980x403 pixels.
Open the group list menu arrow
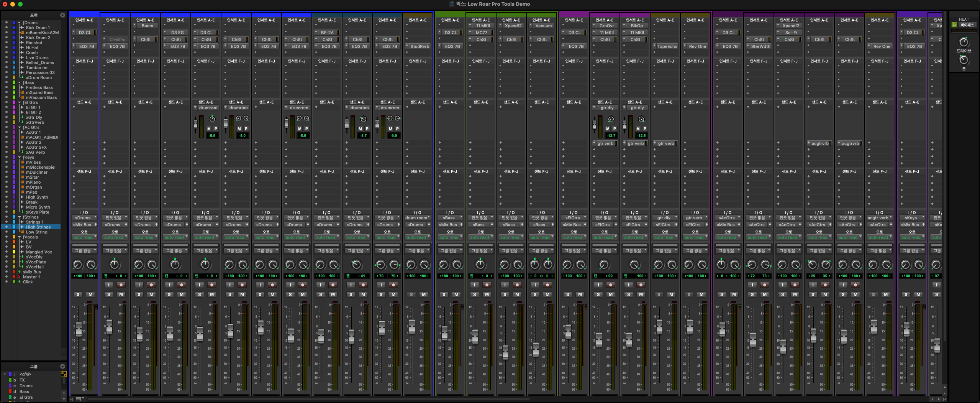click(x=62, y=367)
